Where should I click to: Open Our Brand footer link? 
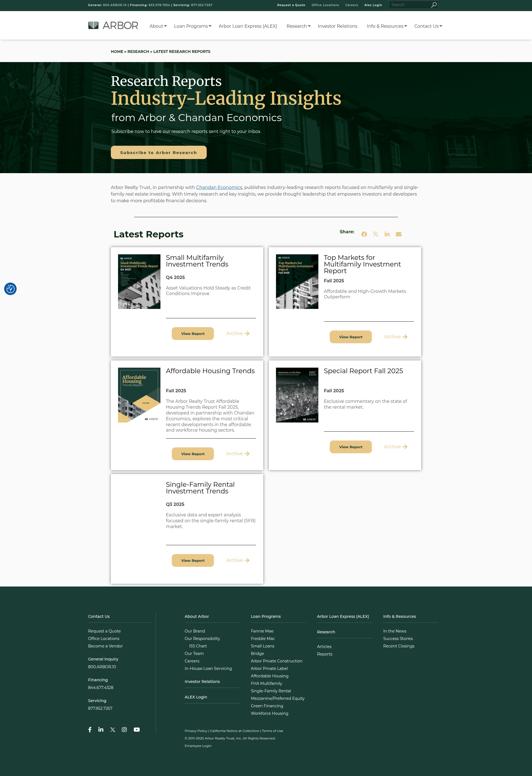195,631
